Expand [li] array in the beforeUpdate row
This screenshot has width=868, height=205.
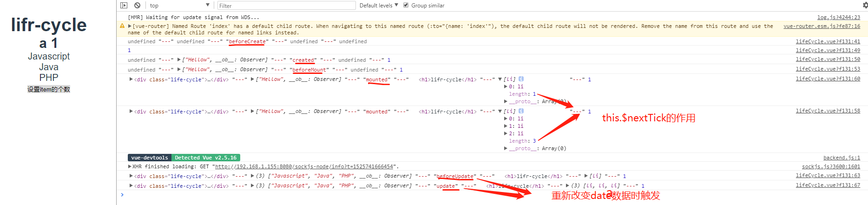point(586,176)
